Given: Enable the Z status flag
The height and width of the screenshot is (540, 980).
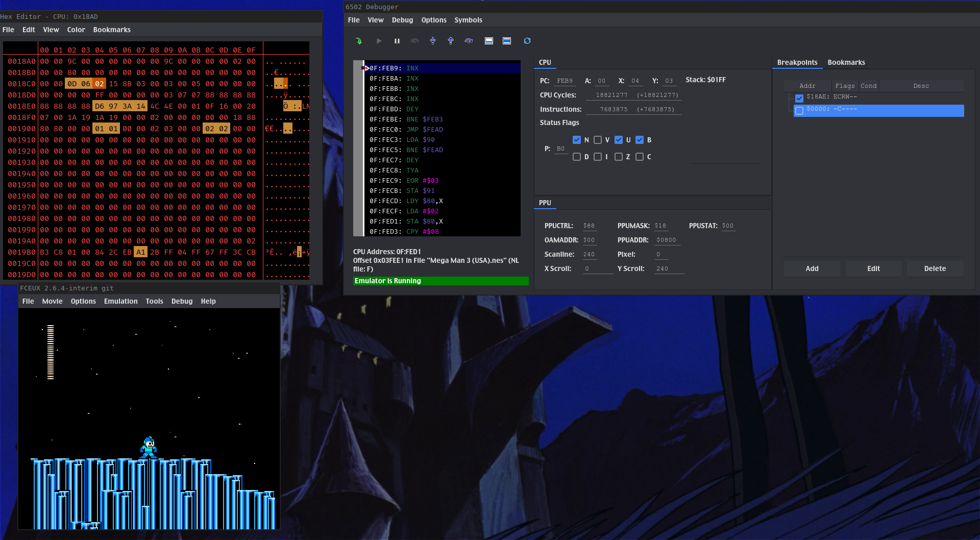Looking at the screenshot, I should pyautogui.click(x=619, y=157).
